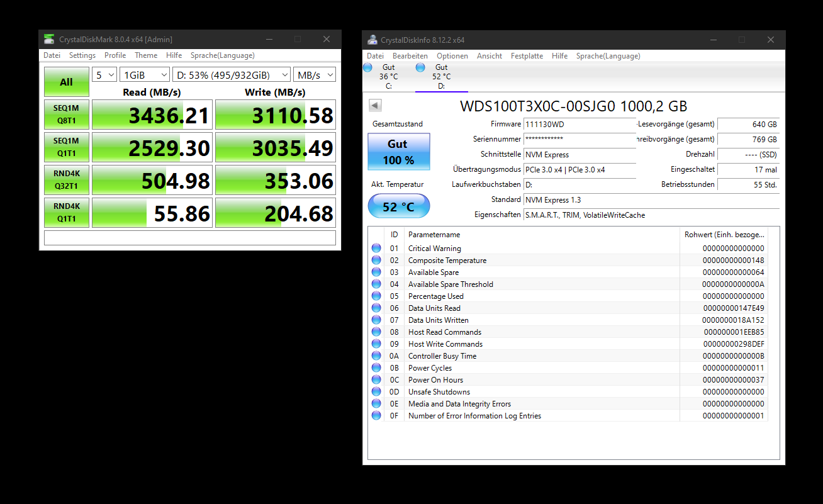Click the Eingeschaltet value 17 mal
The image size is (823, 504).
[748, 169]
